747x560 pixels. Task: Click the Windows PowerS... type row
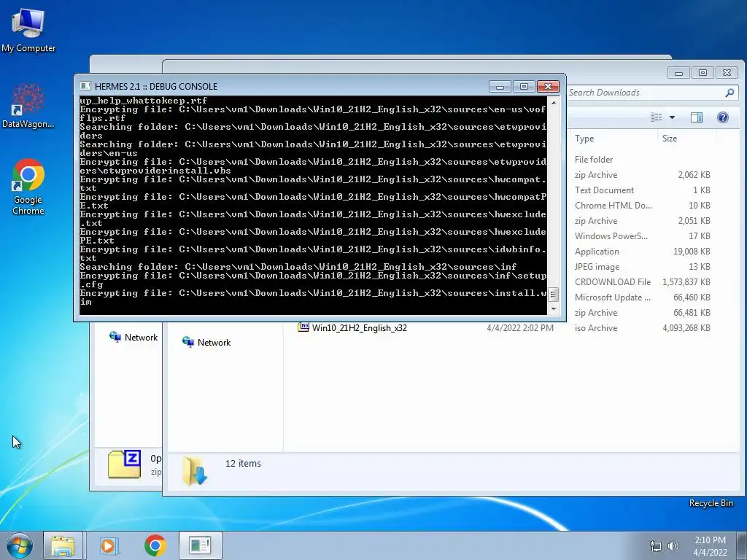(x=611, y=236)
